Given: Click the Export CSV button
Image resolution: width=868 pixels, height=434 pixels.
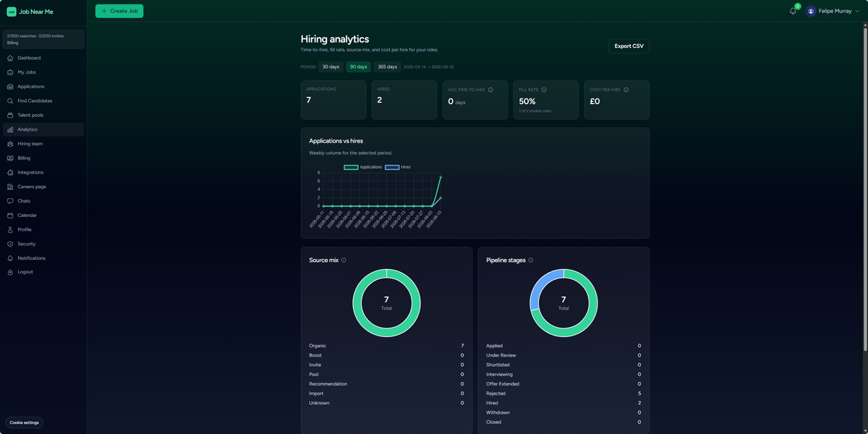Looking at the screenshot, I should pos(629,46).
